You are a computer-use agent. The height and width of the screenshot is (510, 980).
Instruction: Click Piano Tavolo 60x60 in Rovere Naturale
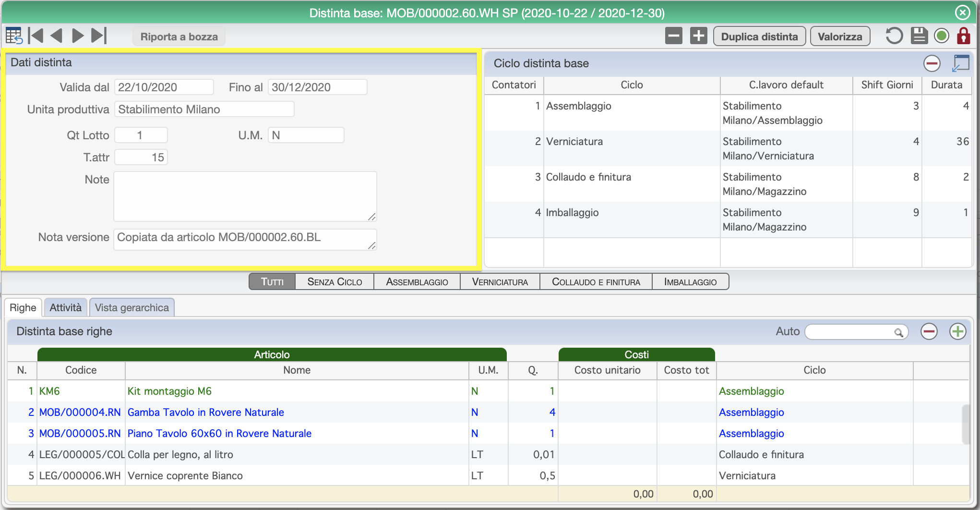click(x=219, y=433)
